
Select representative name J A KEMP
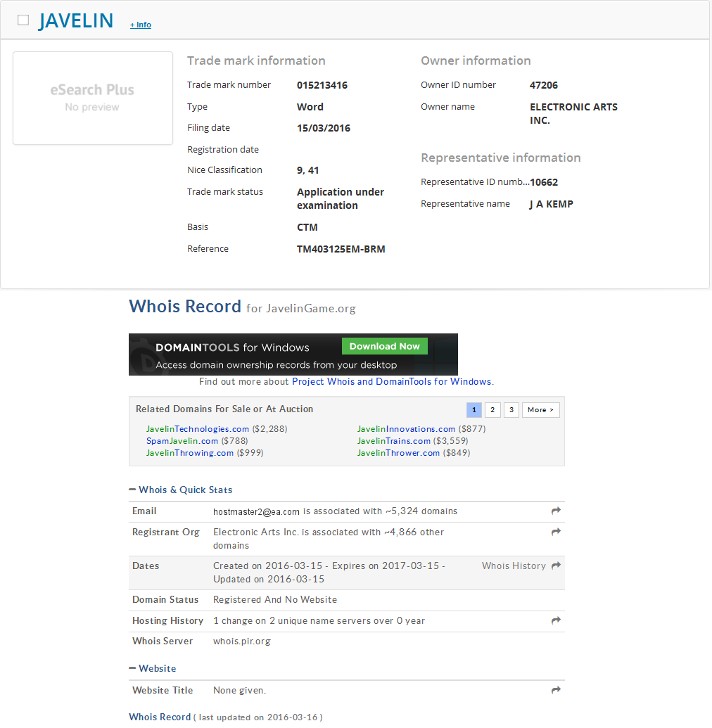coord(552,204)
